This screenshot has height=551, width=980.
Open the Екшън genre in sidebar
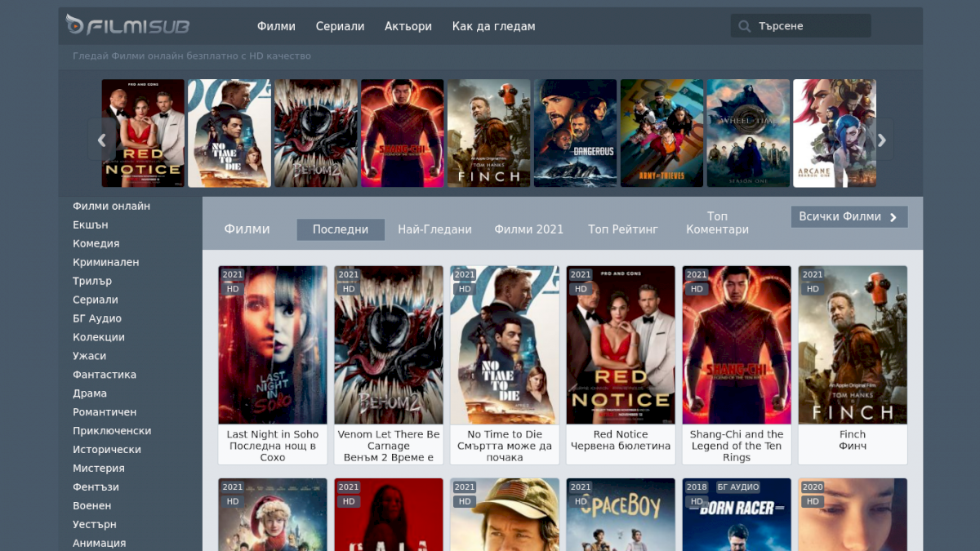91,224
